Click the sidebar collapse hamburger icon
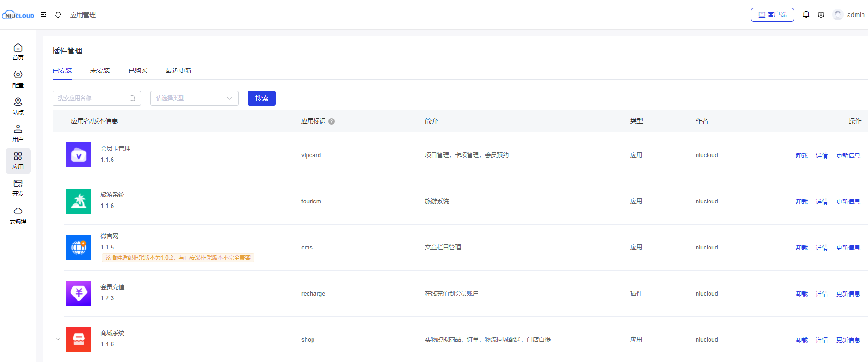868x362 pixels. (x=43, y=15)
